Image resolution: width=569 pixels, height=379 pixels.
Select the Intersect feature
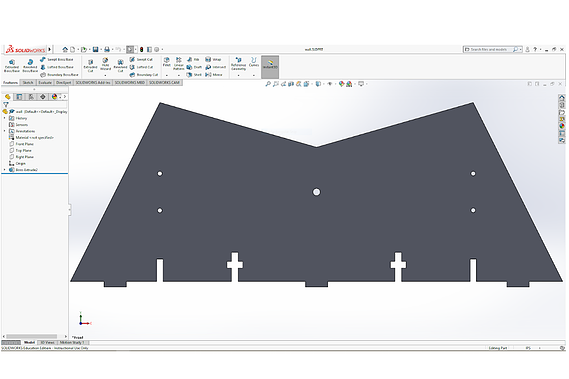[216, 67]
